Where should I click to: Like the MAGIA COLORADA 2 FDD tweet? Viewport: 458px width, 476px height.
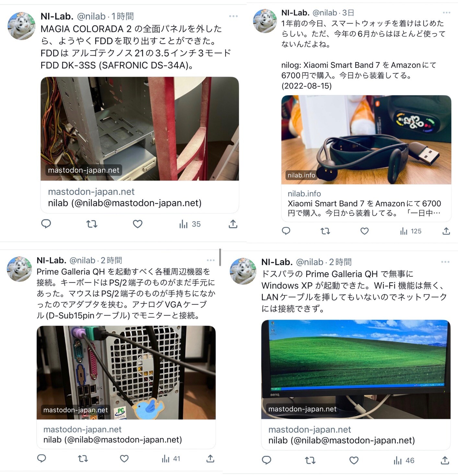pos(137,224)
